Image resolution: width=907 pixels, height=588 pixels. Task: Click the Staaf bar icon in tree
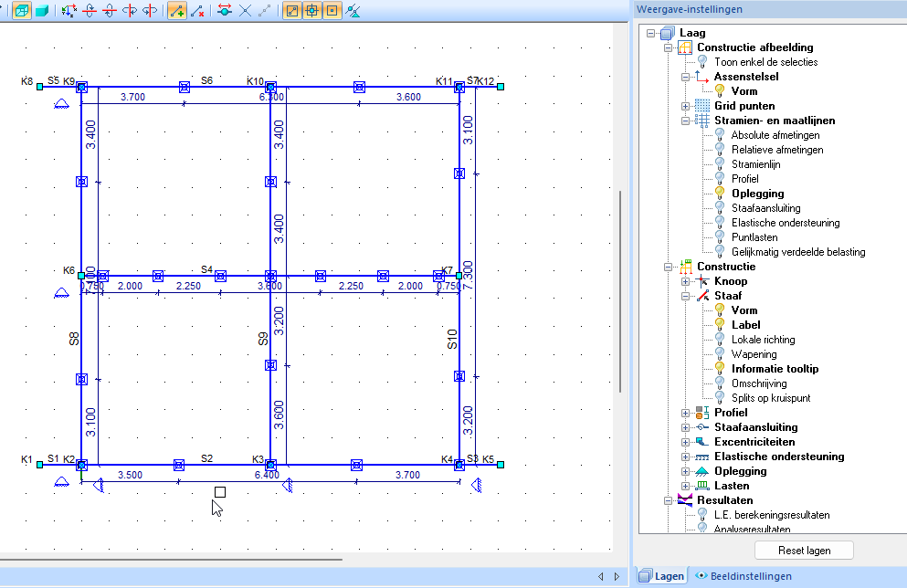point(702,296)
